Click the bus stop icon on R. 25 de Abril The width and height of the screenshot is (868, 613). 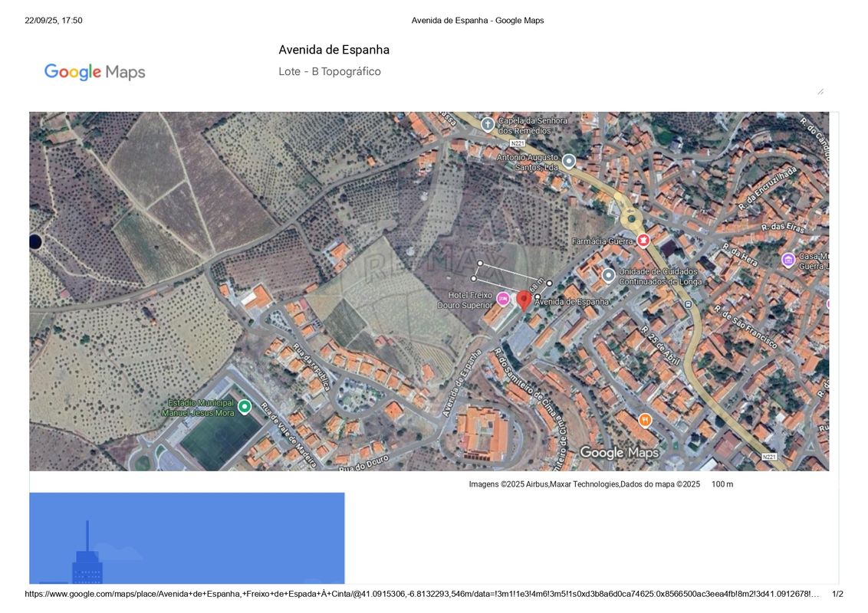pos(688,303)
